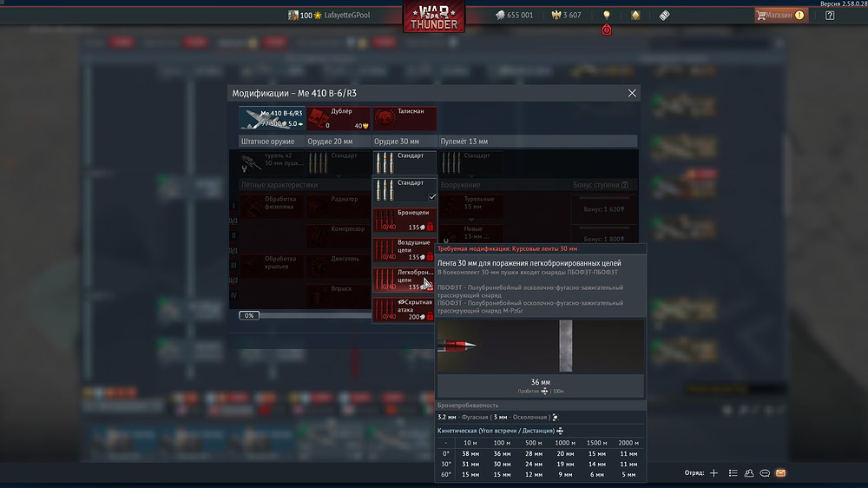Collapse the 30 mm Стандарт belt dropdown
This screenshot has width=868, height=488.
(x=404, y=163)
